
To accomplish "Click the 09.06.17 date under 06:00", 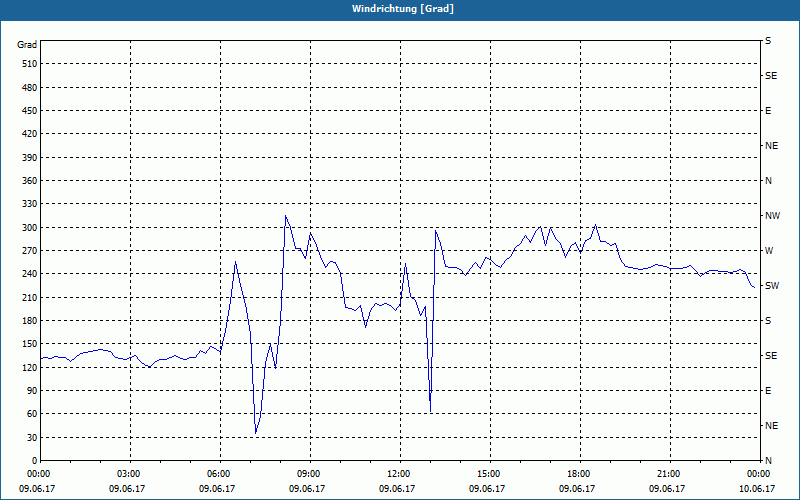I will [x=217, y=488].
